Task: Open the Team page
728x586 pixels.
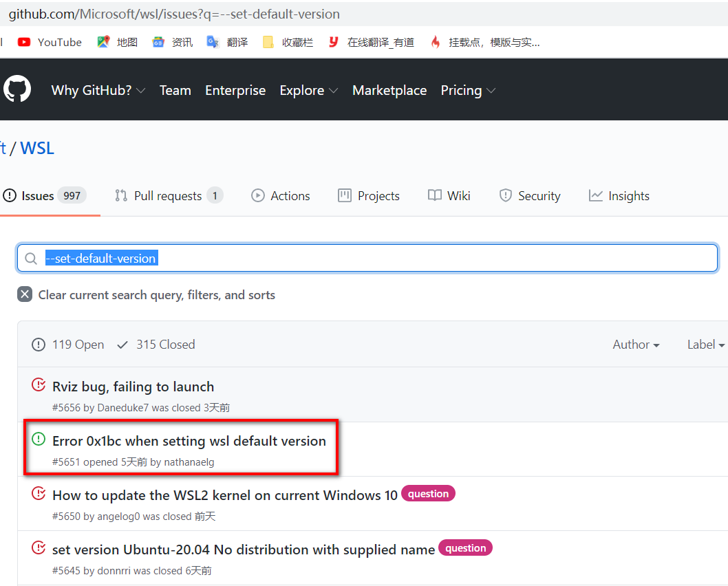Action: coord(175,90)
